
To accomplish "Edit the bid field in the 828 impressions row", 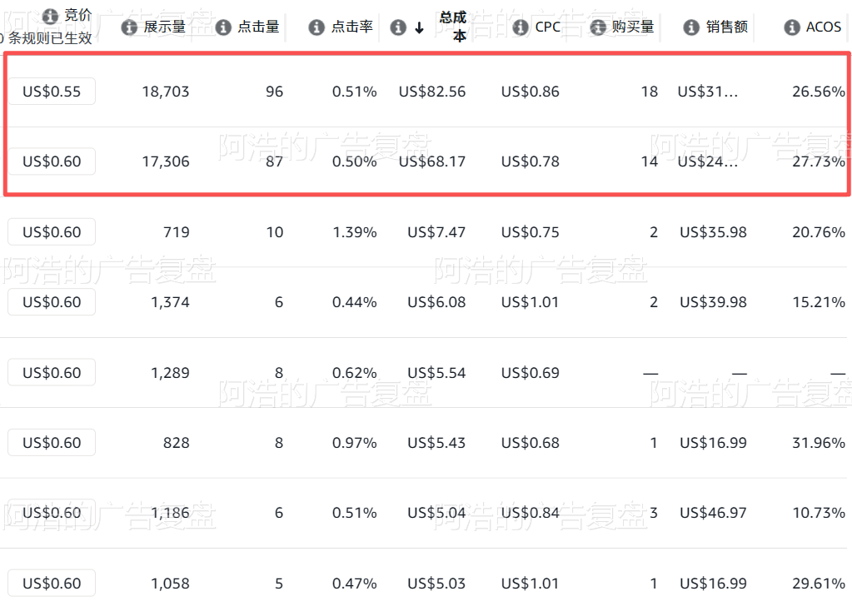I will click(x=52, y=443).
